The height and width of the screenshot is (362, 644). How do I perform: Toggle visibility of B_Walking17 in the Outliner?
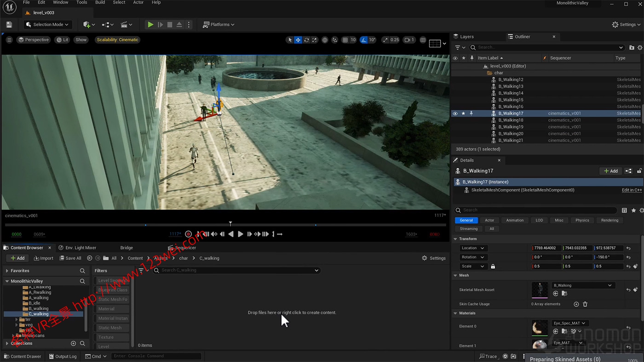(455, 113)
